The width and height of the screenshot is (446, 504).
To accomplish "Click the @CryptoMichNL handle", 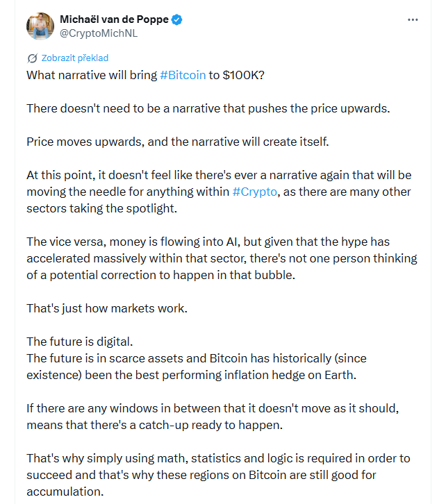I will click(99, 33).
